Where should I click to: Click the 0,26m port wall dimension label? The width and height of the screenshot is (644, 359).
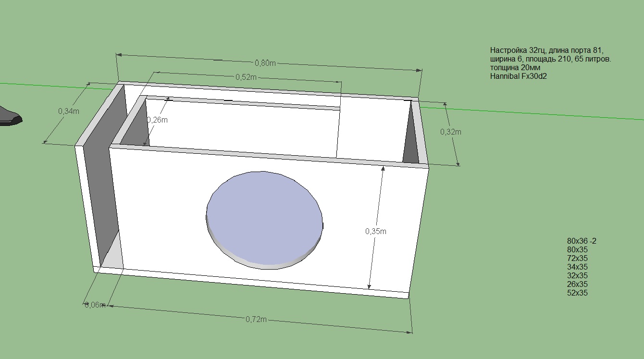pyautogui.click(x=157, y=120)
